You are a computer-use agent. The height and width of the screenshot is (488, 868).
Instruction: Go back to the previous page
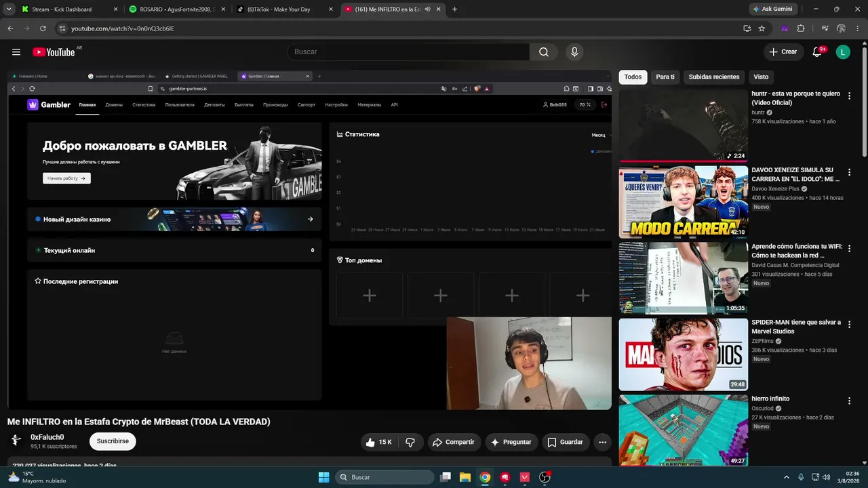[10, 28]
